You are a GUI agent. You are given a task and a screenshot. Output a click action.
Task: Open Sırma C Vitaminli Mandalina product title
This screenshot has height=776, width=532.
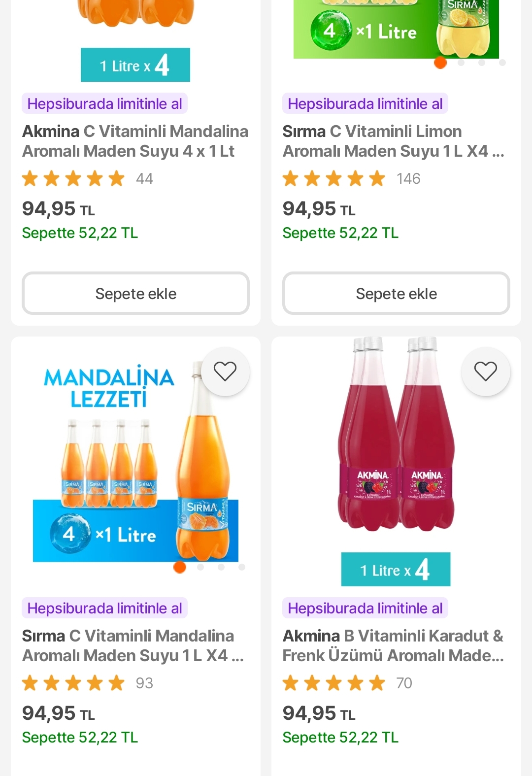pos(133,646)
